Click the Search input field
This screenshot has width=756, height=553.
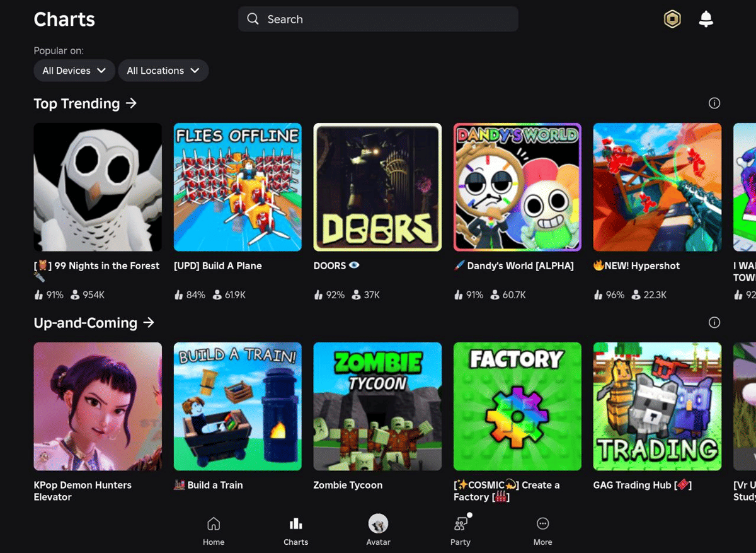pos(378,19)
